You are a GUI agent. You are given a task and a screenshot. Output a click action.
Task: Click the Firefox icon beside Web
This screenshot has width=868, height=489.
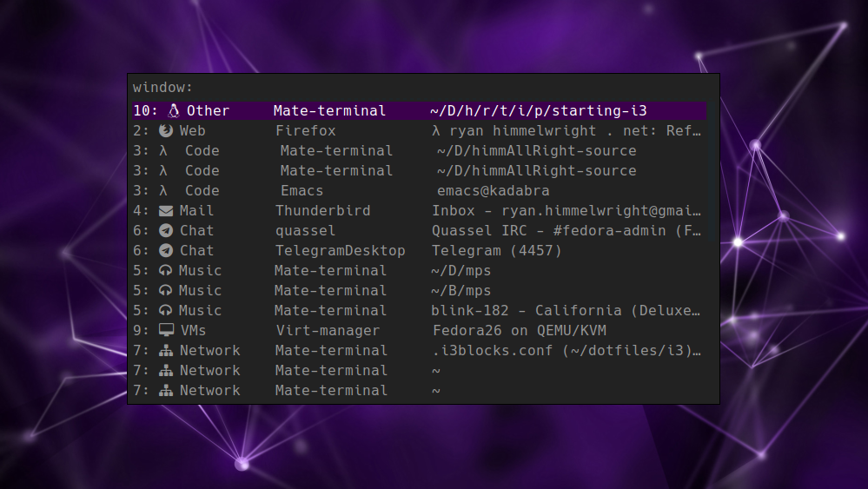tap(166, 131)
